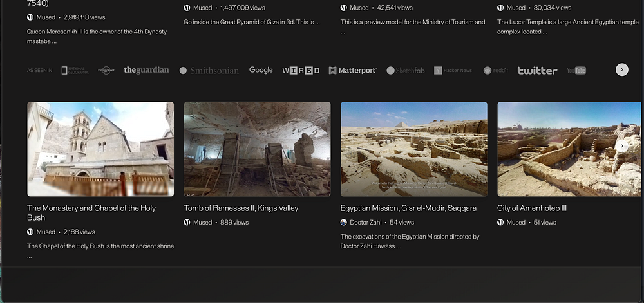Click Mused avatar under City of Amenhotep III
The image size is (644, 303).
point(500,222)
